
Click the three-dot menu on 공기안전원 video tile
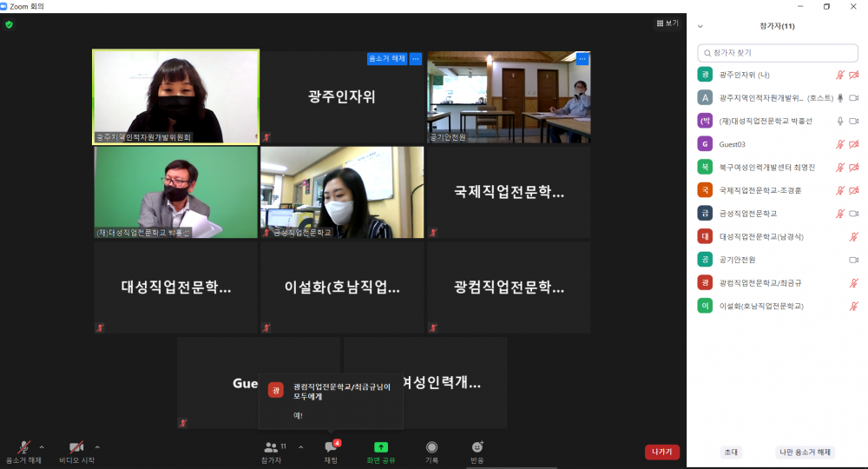click(582, 59)
